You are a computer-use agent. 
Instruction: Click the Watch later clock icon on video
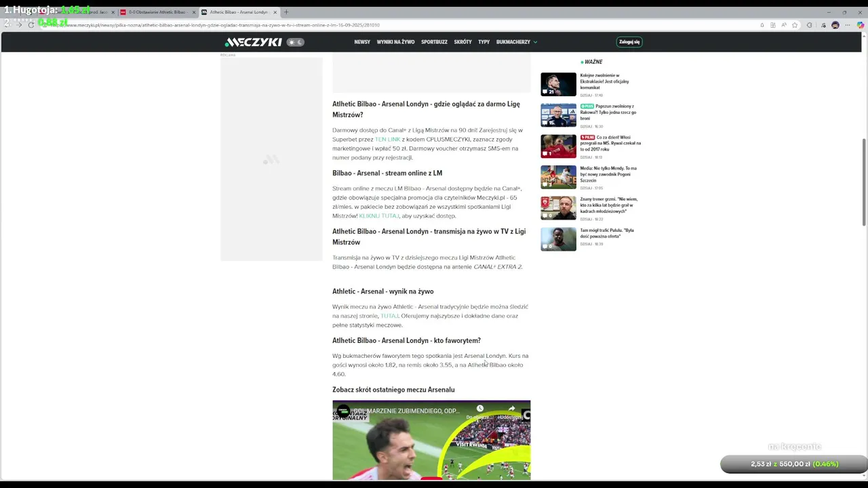pyautogui.click(x=479, y=409)
